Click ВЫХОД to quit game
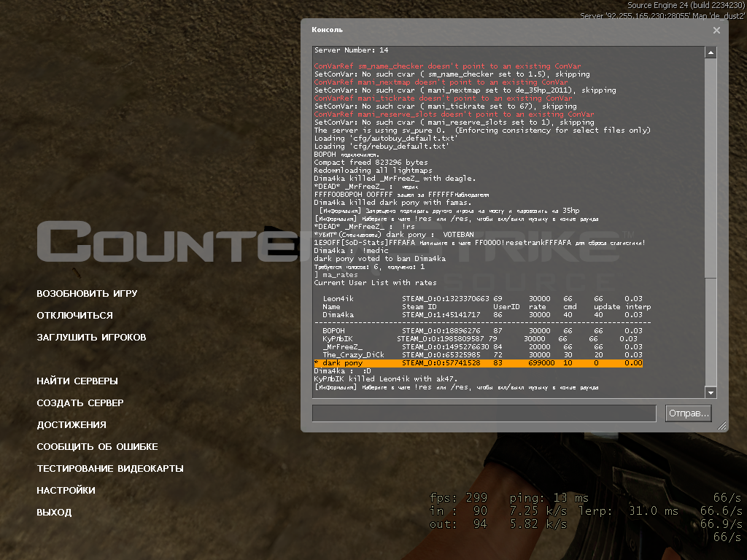This screenshot has width=747, height=560. point(54,513)
